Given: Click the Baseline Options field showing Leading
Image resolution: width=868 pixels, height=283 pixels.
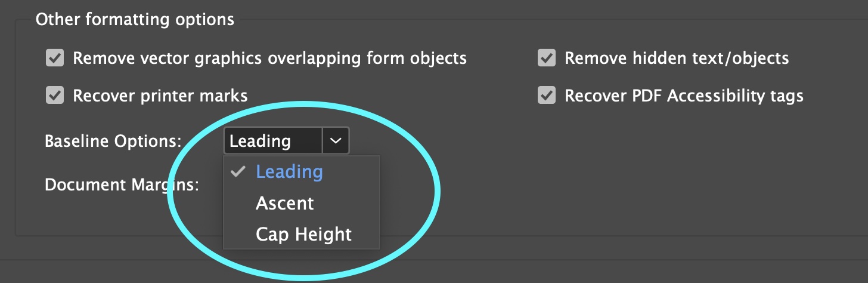Looking at the screenshot, I should pyautogui.click(x=273, y=141).
